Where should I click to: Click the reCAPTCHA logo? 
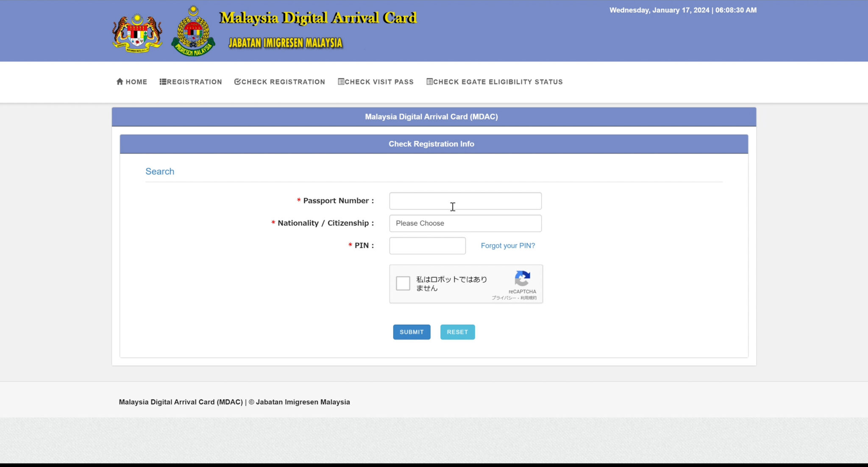click(523, 280)
